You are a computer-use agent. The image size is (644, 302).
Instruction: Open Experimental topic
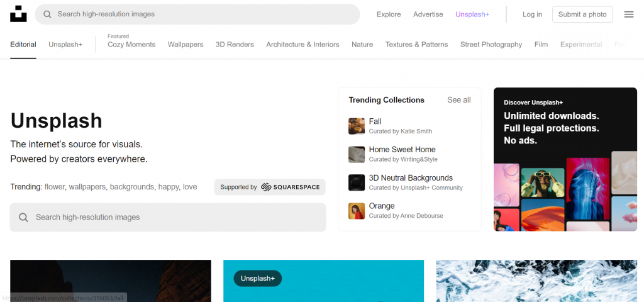tap(581, 45)
